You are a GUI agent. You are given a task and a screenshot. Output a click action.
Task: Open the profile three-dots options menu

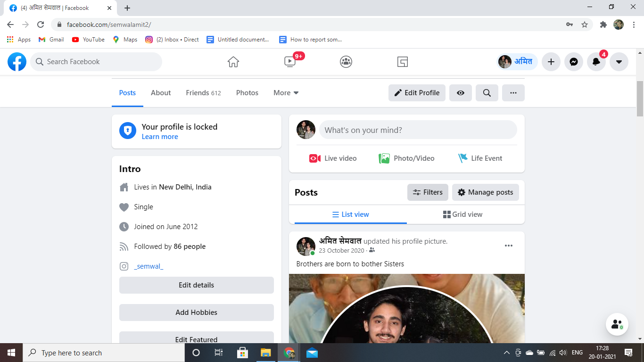click(513, 93)
